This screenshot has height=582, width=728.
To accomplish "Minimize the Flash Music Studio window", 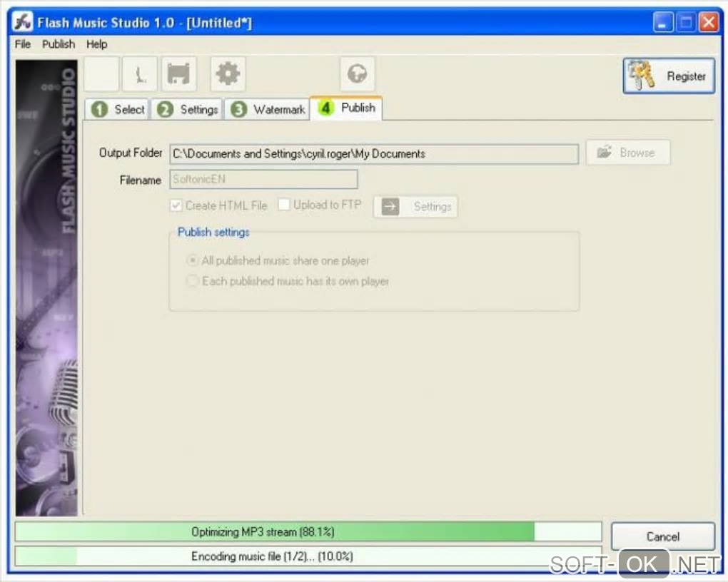I will [662, 22].
